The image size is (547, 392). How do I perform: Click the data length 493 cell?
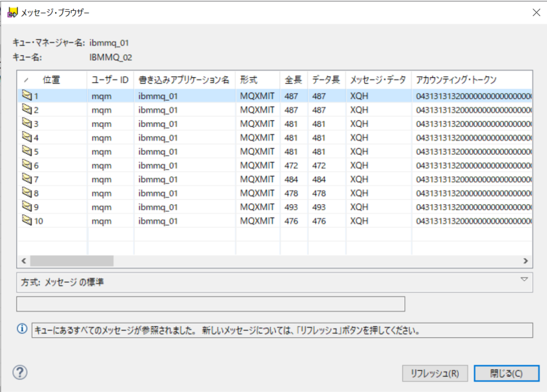(319, 207)
